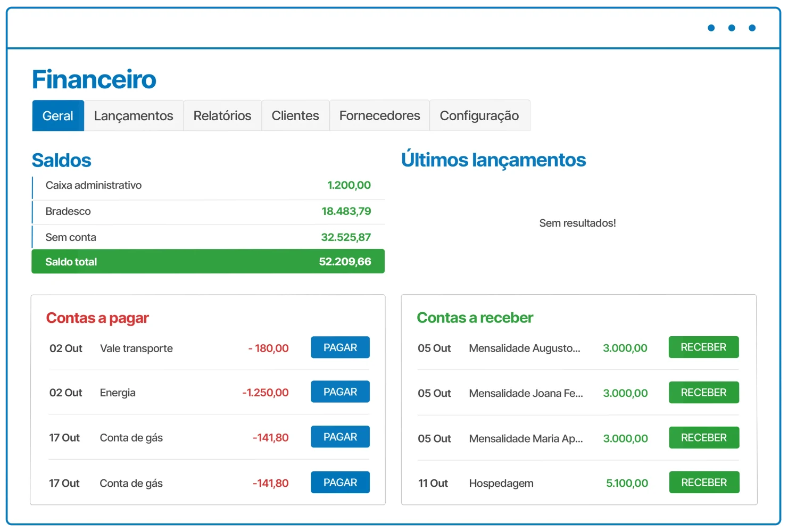Open the Mensalidade Augusto... entry
This screenshot has width=788, height=532.
click(x=525, y=348)
